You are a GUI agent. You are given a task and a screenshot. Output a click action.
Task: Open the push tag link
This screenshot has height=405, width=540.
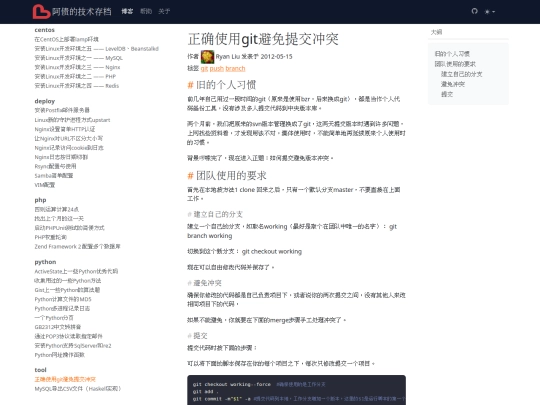(x=217, y=69)
